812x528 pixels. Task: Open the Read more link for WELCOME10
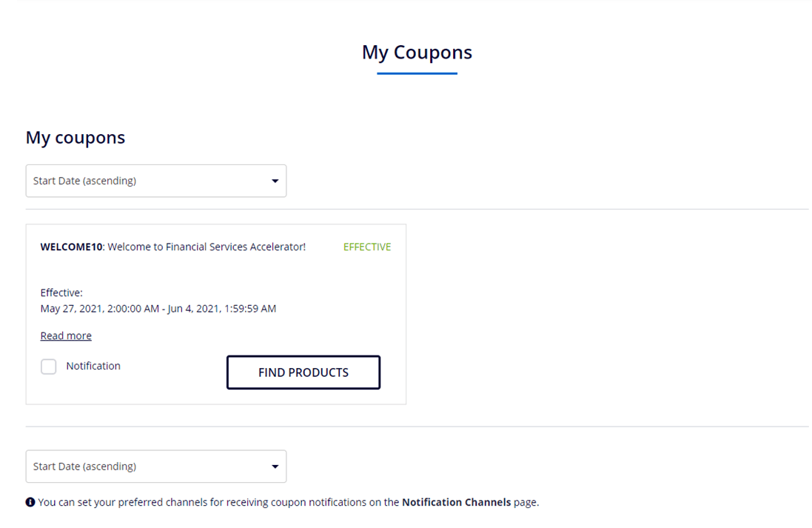[x=66, y=335]
